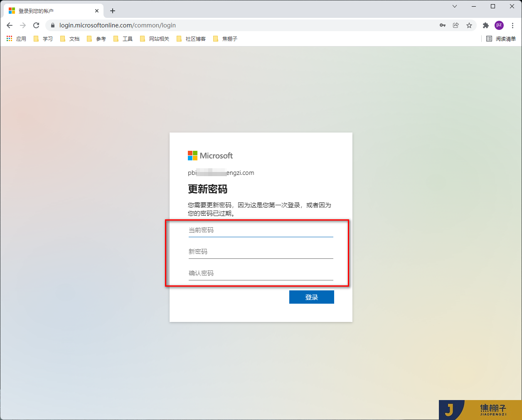Click the 当前密码 field
522x420 pixels.
point(261,230)
